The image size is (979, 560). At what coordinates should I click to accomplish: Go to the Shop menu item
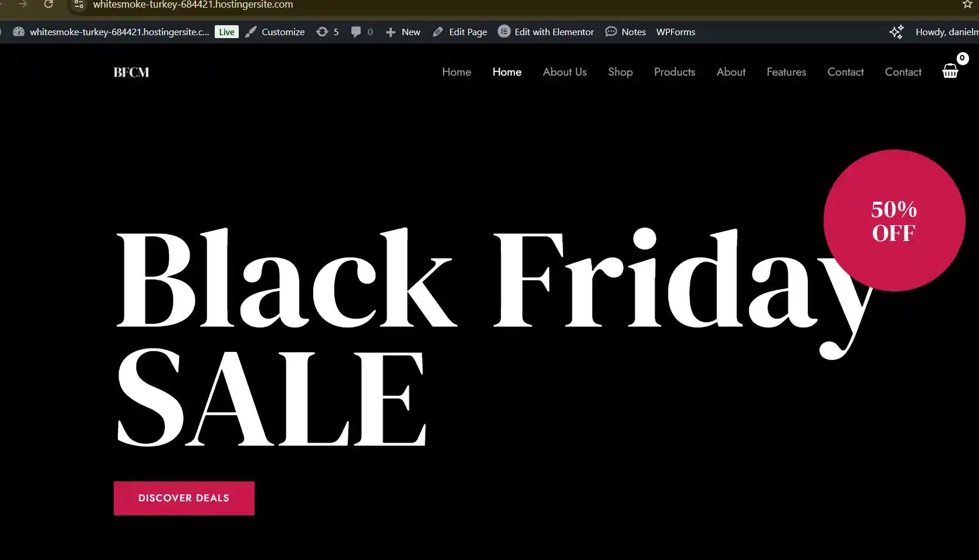click(620, 72)
